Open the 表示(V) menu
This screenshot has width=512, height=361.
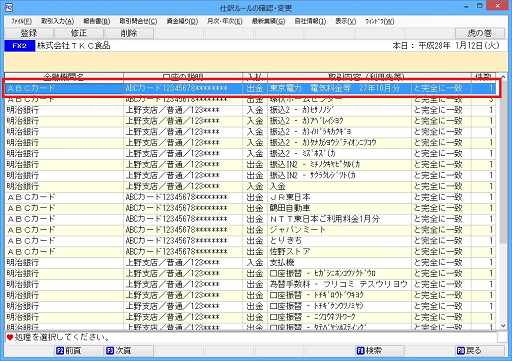tap(346, 21)
